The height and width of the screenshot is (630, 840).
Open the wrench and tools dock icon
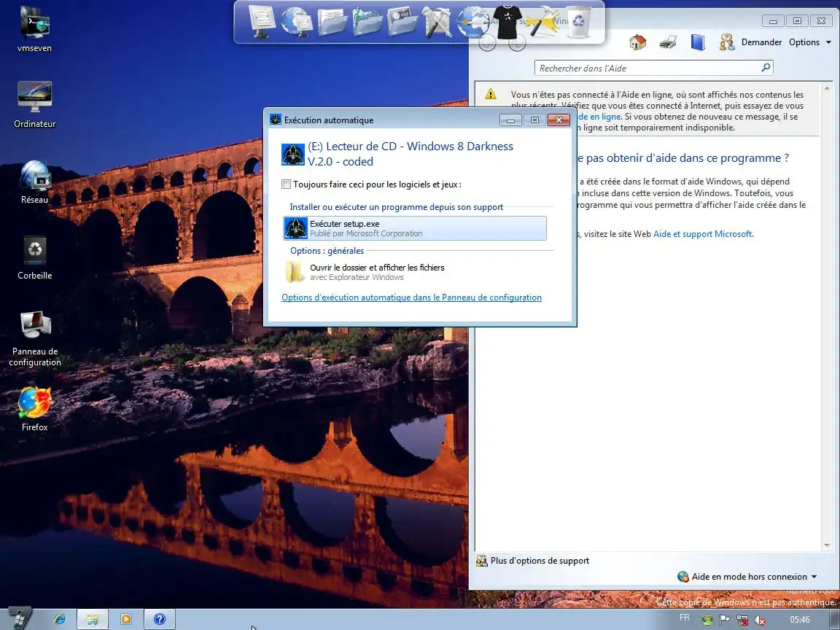437,21
